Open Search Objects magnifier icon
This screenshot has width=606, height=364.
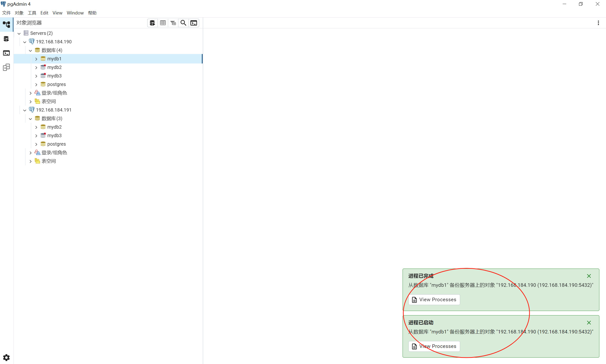[183, 23]
